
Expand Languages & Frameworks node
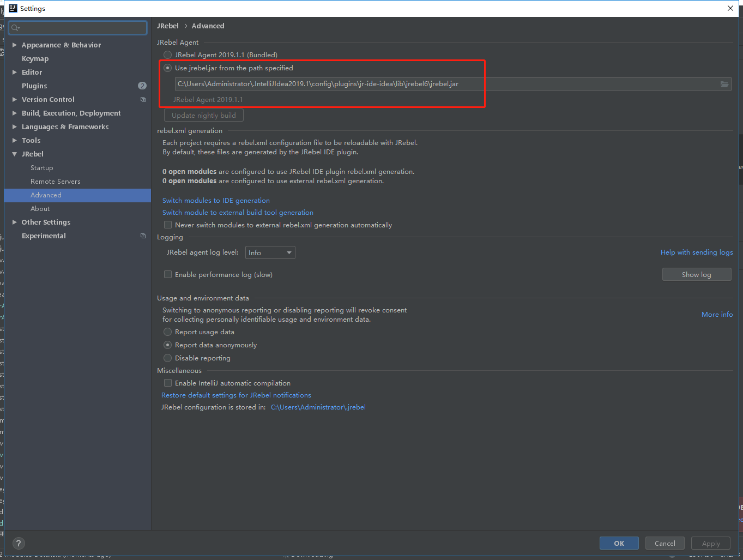(15, 127)
